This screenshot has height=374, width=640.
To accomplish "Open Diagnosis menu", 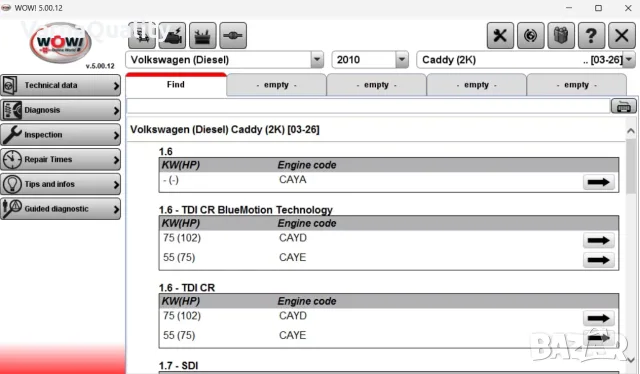I will pos(60,110).
